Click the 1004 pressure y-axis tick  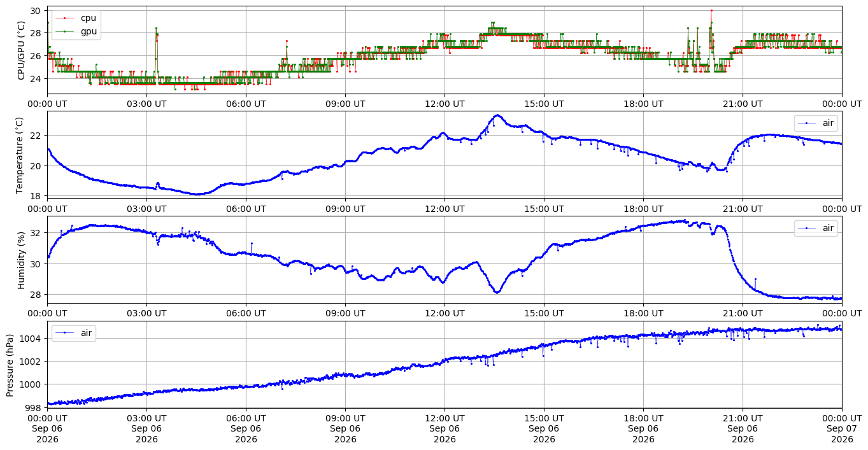coord(32,338)
